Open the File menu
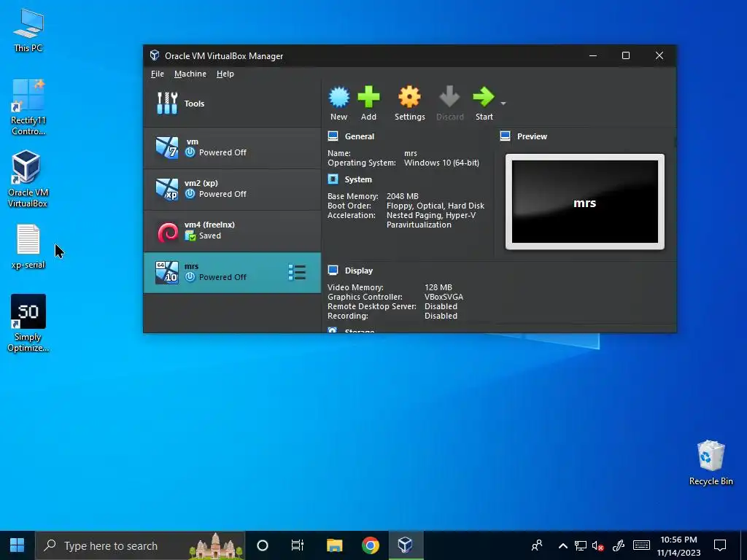Image resolution: width=747 pixels, height=560 pixels. click(x=158, y=74)
